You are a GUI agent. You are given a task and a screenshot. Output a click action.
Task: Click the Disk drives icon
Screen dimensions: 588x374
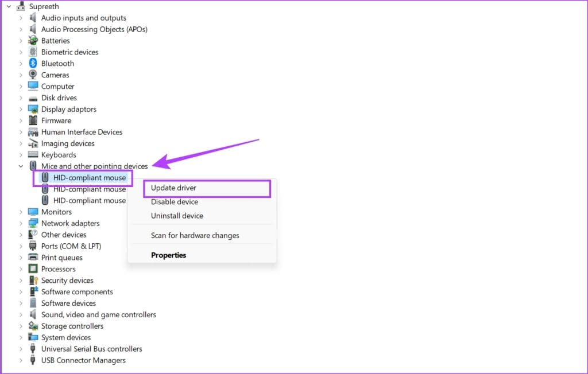point(33,98)
